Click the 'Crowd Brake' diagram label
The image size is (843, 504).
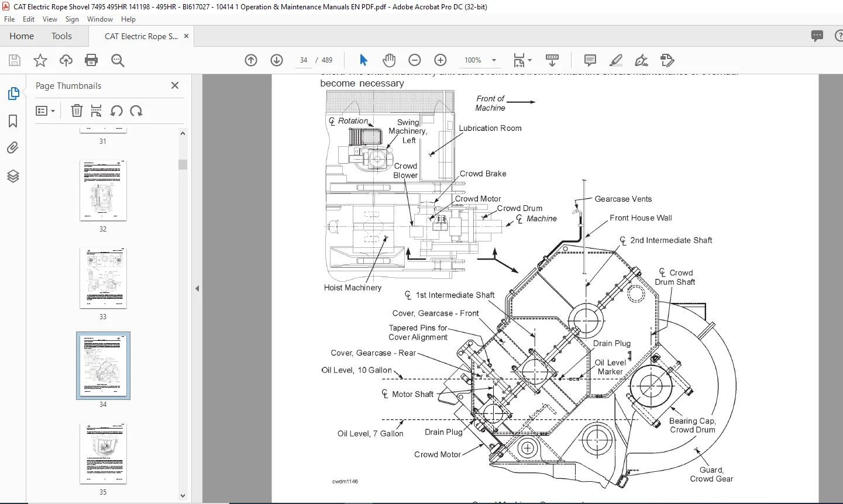tap(483, 174)
